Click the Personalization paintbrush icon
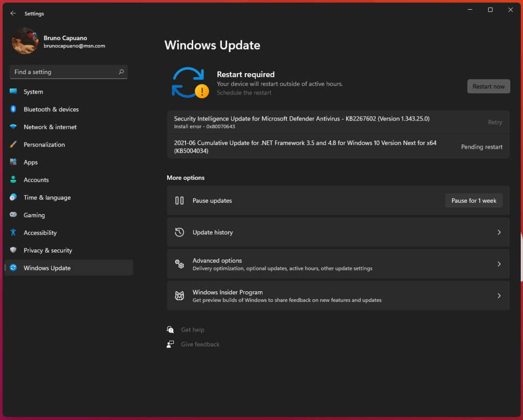523x420 pixels. [x=13, y=145]
